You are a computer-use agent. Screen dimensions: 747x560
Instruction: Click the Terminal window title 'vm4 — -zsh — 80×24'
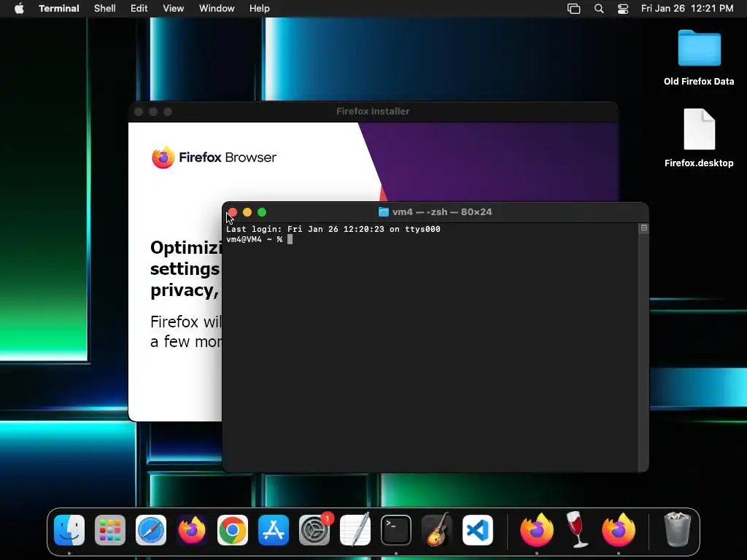[442, 212]
